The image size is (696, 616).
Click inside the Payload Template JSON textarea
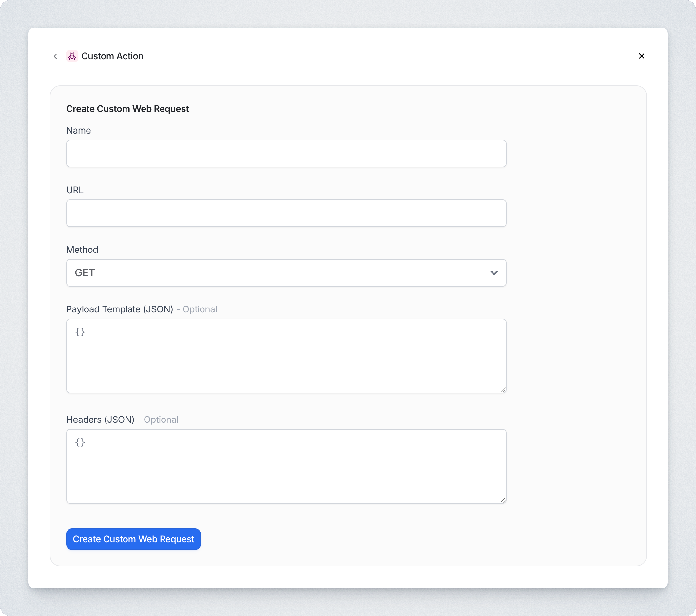(286, 356)
